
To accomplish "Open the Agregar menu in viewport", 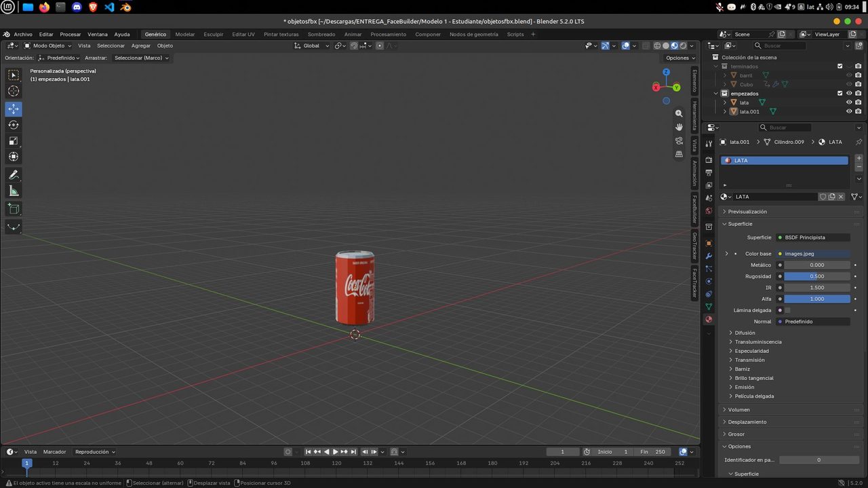I will (x=141, y=45).
